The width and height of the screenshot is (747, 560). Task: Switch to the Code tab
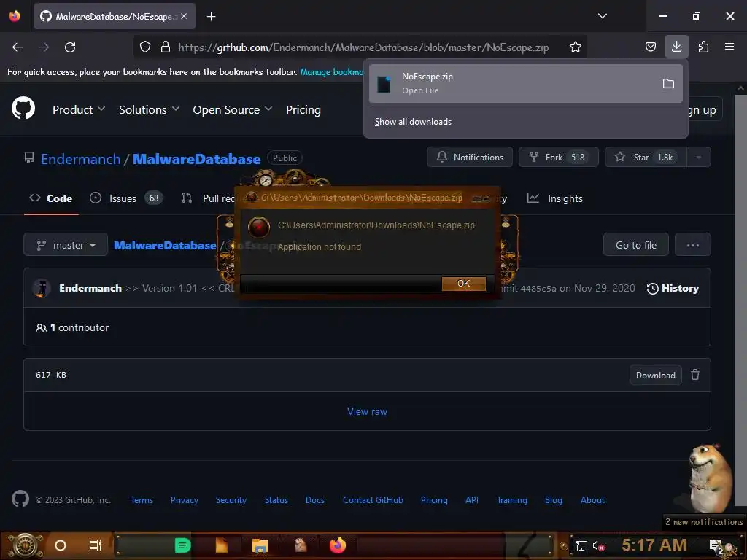coord(51,198)
